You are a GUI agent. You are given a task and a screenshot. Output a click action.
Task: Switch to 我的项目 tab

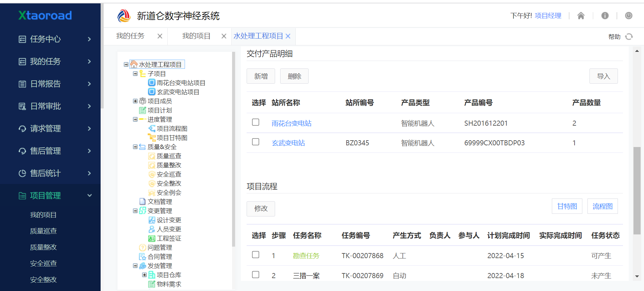point(196,36)
